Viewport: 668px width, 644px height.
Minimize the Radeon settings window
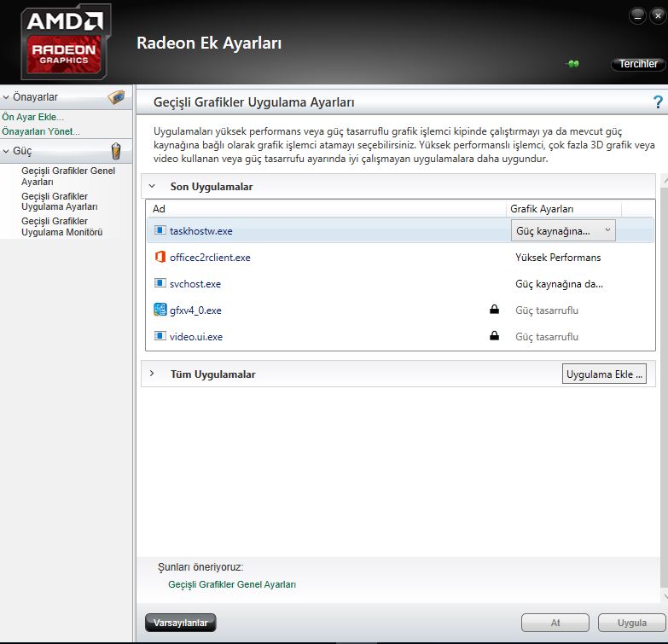point(637,16)
